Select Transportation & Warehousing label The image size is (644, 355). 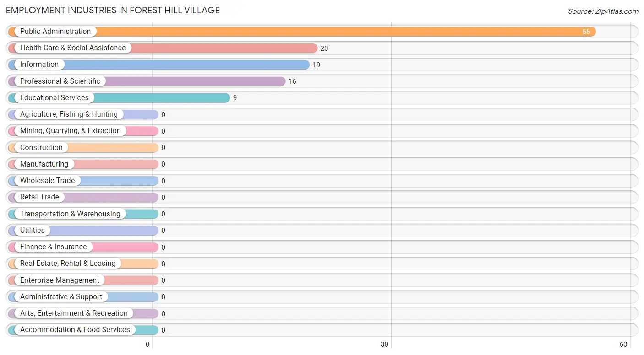pos(70,214)
